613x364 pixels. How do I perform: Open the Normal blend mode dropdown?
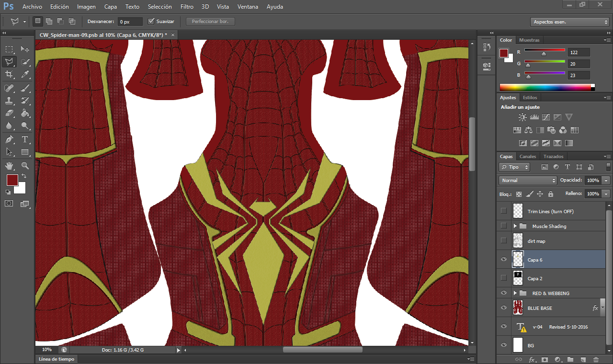(528, 180)
